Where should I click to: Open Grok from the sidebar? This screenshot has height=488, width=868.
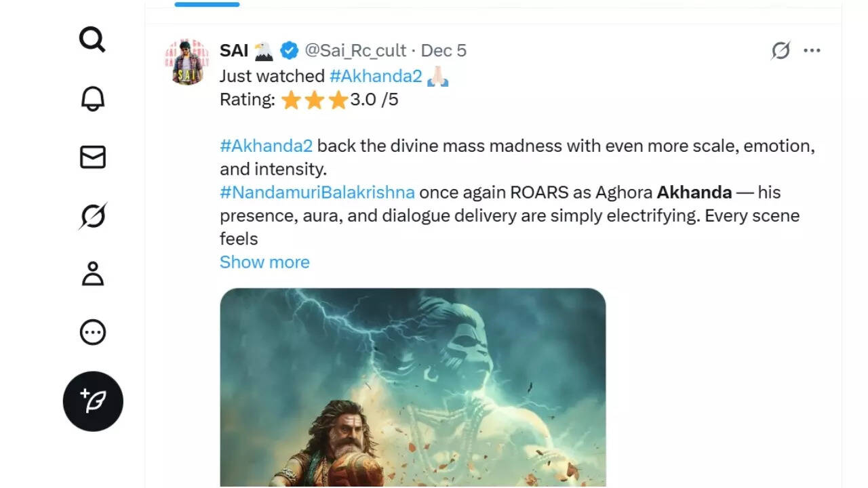(x=92, y=216)
